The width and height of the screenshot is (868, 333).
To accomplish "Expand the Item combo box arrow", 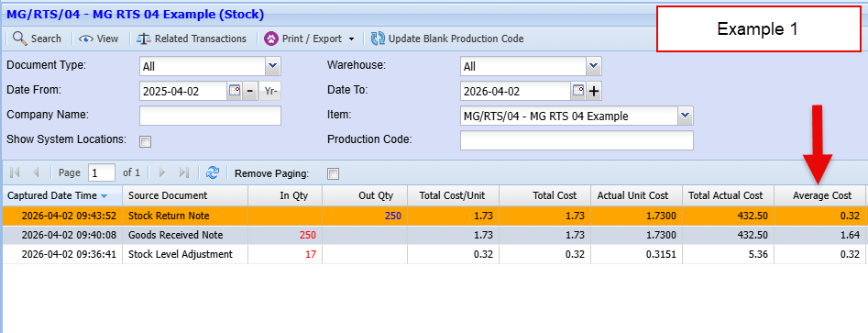I will coord(686,116).
